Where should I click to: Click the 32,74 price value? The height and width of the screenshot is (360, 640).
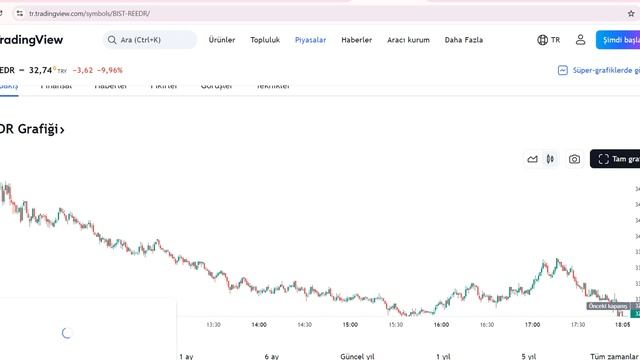click(40, 70)
